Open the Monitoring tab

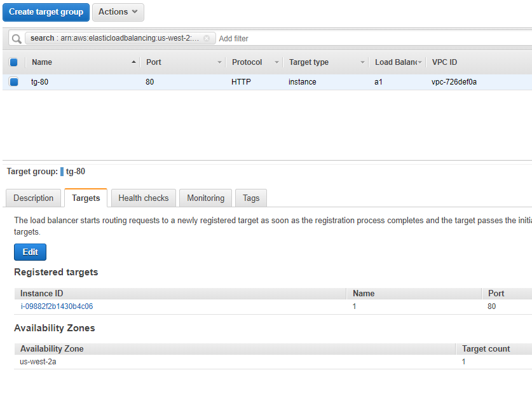[x=205, y=198]
